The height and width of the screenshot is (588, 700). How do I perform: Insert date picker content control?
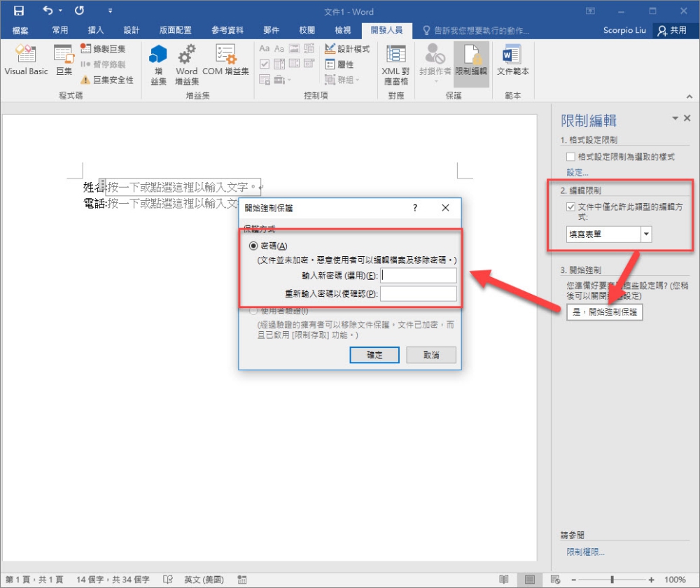[x=309, y=64]
